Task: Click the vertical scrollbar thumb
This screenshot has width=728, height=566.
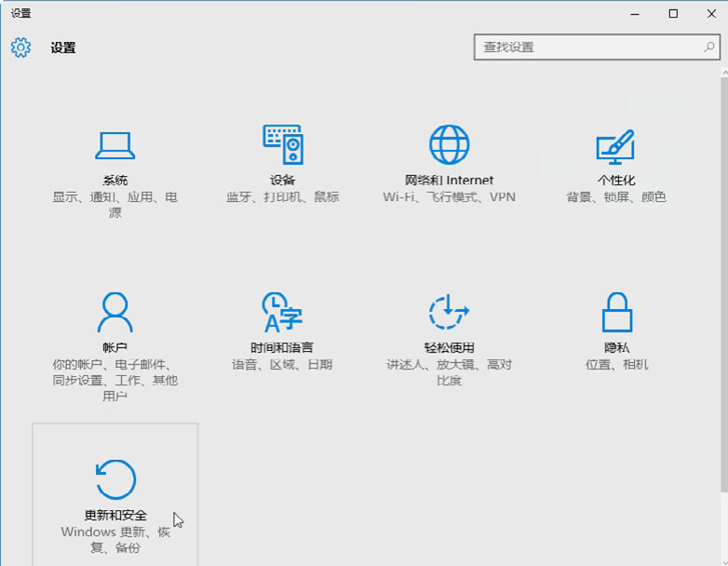Action: [x=723, y=279]
